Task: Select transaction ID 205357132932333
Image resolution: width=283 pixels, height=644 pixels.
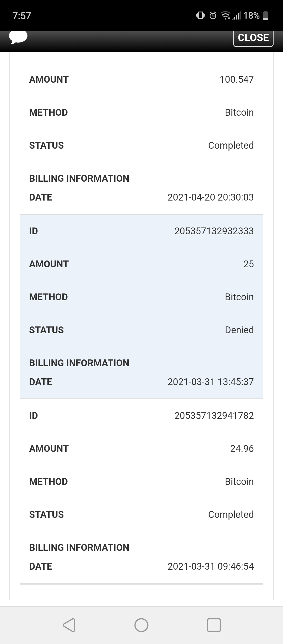Action: [214, 231]
